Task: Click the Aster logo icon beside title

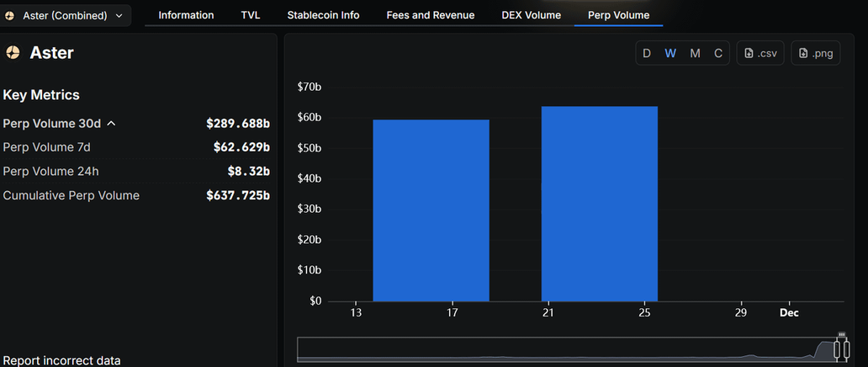Action: coord(13,53)
